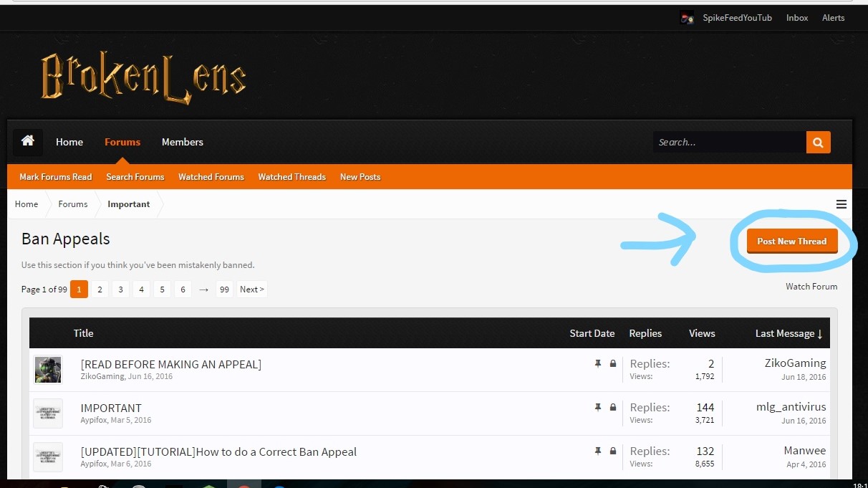Click lock icon on READ BEFORE MAKING AN APPEAL row
The width and height of the screenshot is (868, 488).
613,364
